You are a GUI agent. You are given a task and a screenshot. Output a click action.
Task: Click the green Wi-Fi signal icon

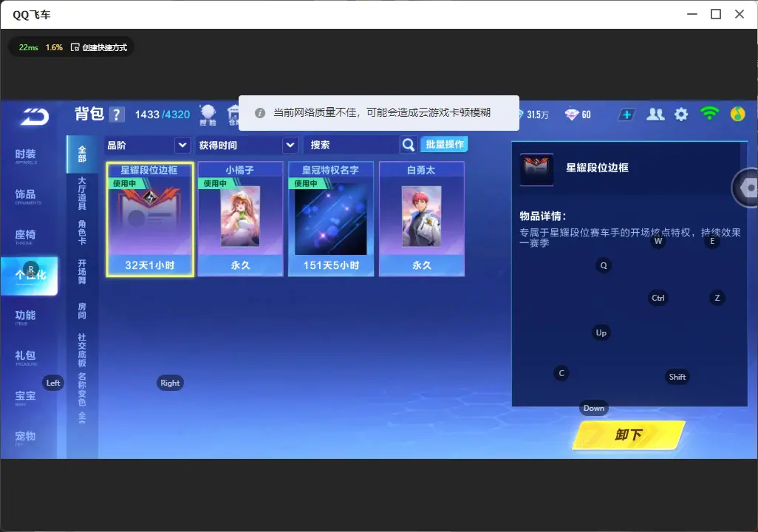(709, 114)
